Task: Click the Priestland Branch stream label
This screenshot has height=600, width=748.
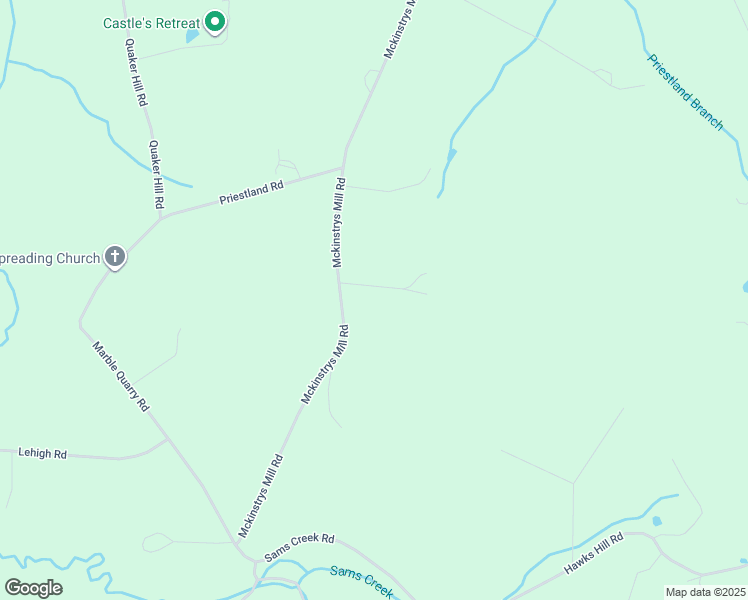Action: click(685, 92)
